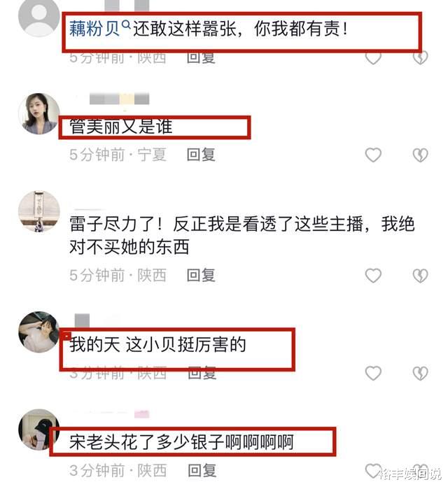Reply to the "雷子尽力了" comment
The height and width of the screenshot is (489, 448).
coord(201,276)
